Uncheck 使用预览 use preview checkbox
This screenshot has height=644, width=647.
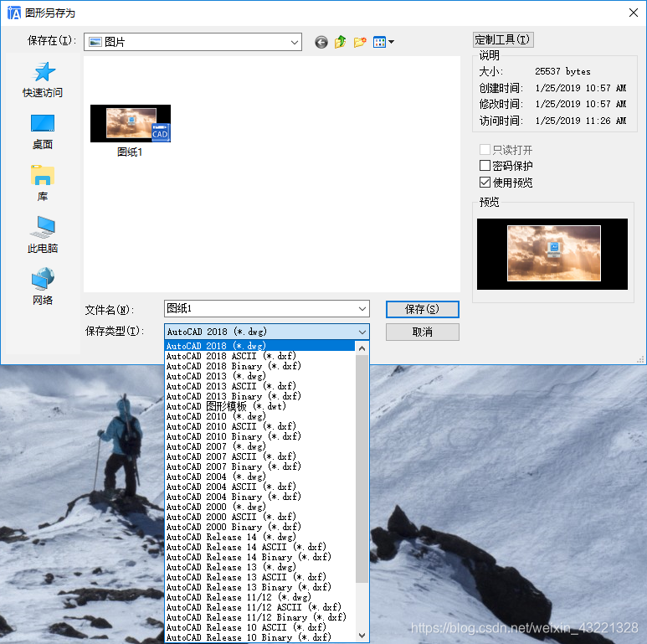(x=485, y=182)
